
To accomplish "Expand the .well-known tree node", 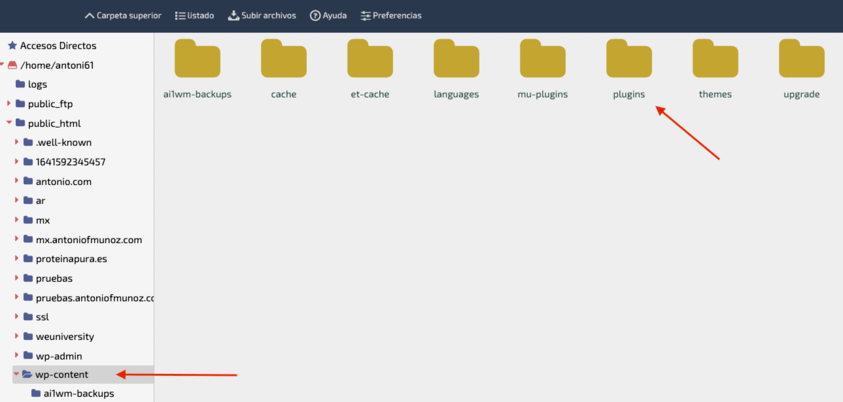I will click(x=16, y=142).
